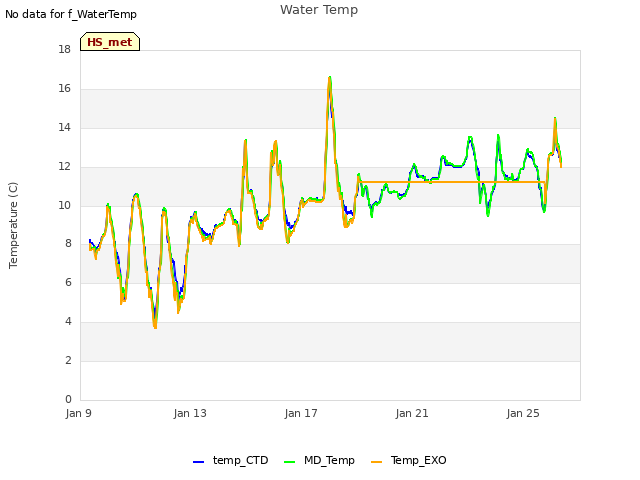This screenshot has width=640, height=480.
Task: Click the Temperature (C) axis title
Action: point(13,225)
